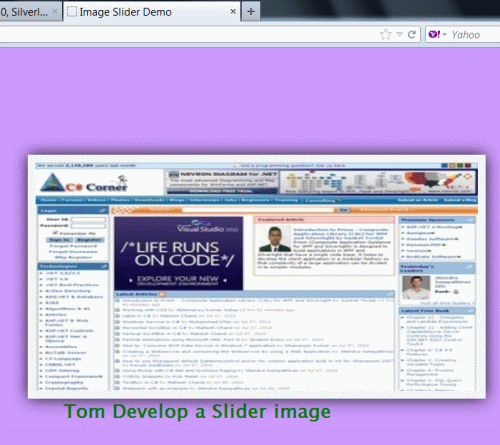
Task: Click the Image Slider Demo tab page icon
Action: 72,12
